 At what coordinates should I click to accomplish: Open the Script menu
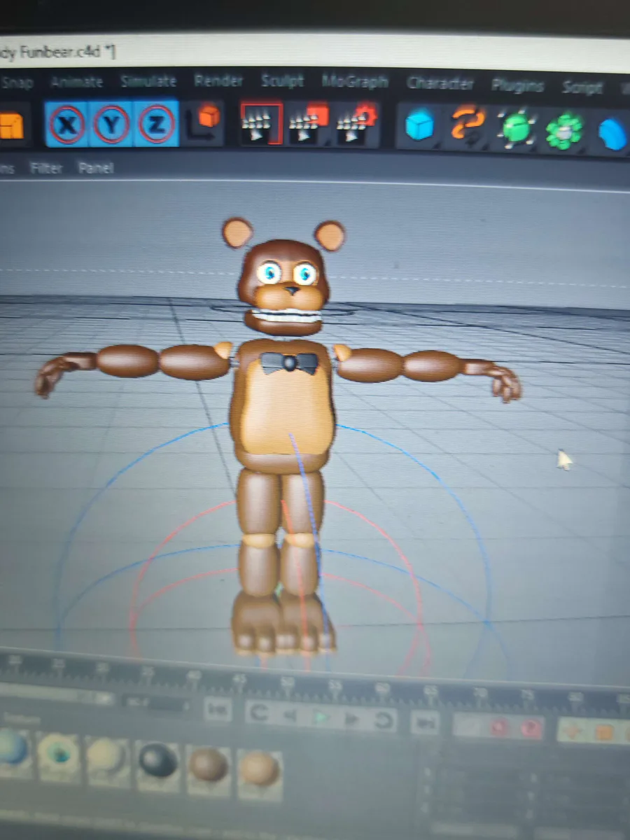coord(582,87)
